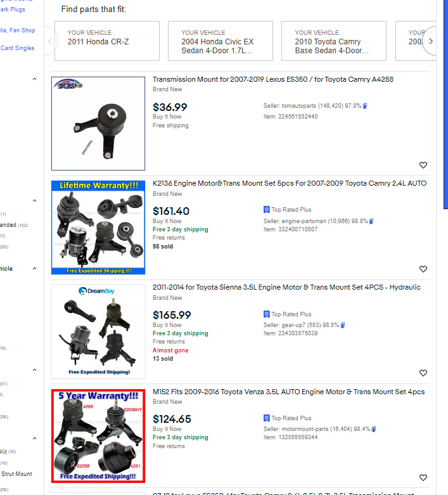Click Top Rated Plus badge on $124.65 listing
This screenshot has width=448, height=495.
point(287,418)
